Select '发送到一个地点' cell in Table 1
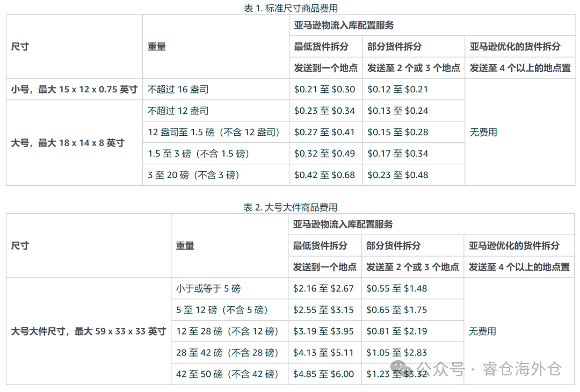 326,68
